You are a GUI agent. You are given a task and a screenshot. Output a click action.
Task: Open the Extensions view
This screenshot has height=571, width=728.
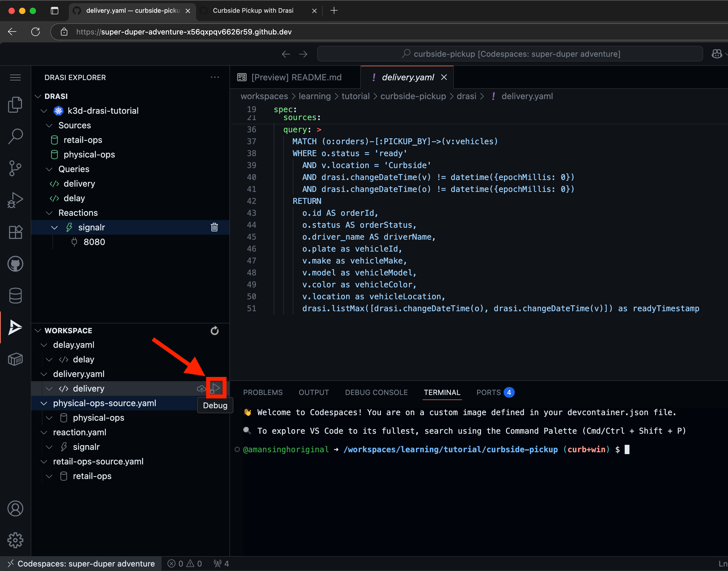click(15, 232)
